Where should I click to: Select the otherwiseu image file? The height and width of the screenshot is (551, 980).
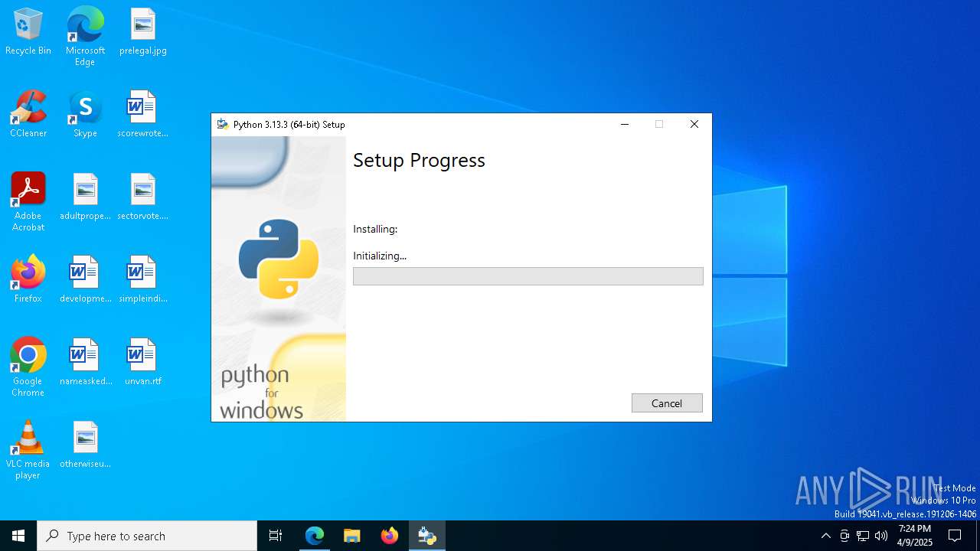tap(85, 445)
